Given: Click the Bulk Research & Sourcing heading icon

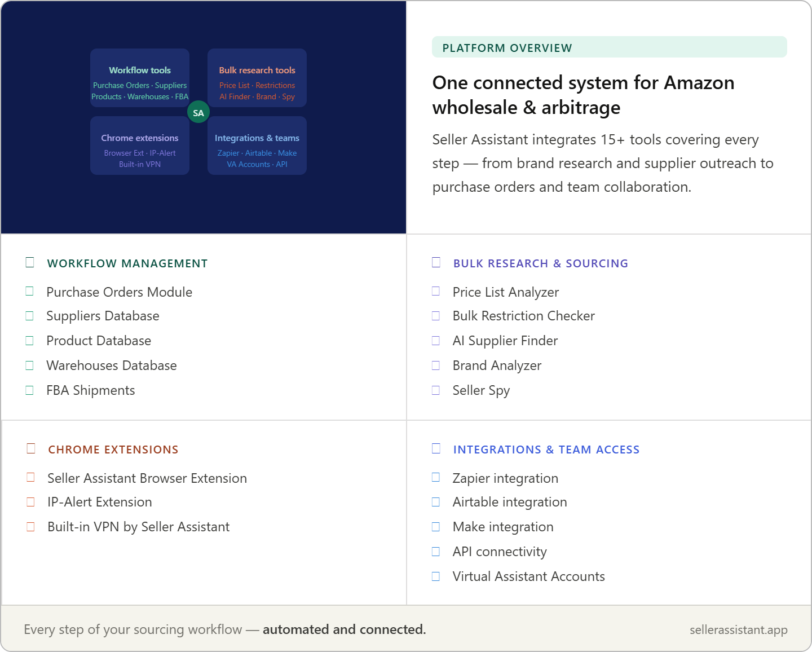Looking at the screenshot, I should 436,262.
